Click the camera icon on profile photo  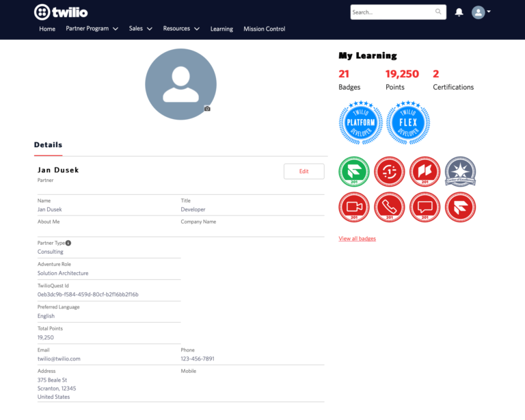[x=207, y=109]
